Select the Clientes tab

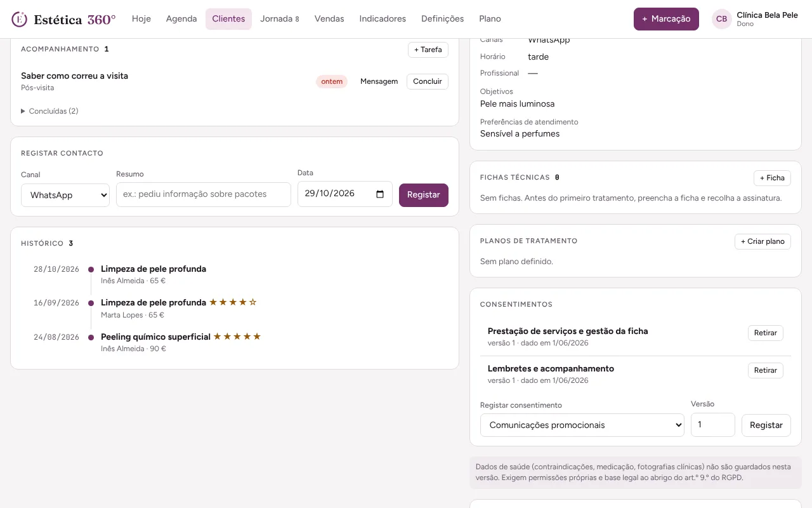click(228, 19)
